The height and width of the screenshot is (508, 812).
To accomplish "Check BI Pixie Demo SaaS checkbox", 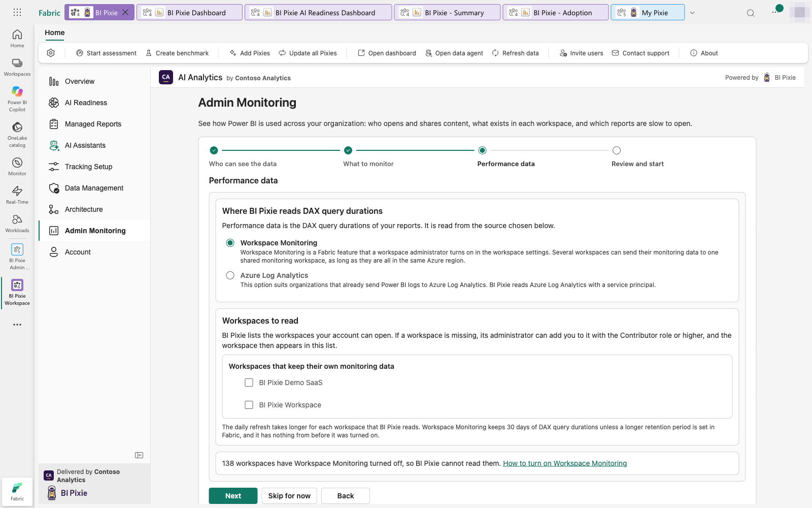I will coord(249,383).
